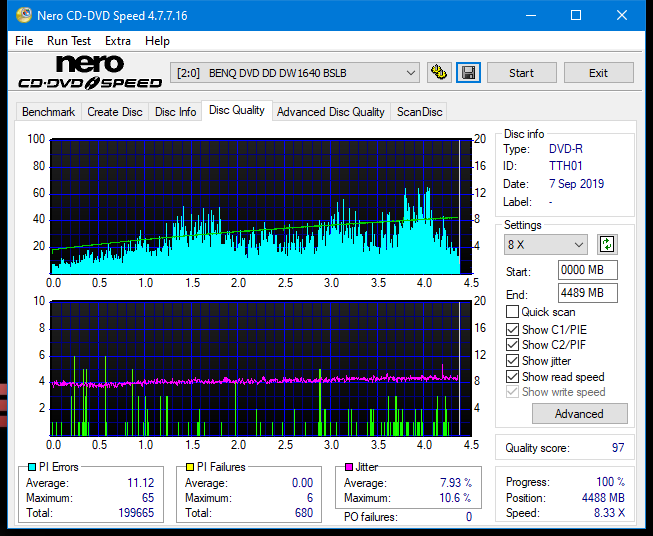Click Jitter maximum value 10.6 %
Viewport: 653px width, 536px height.
tap(455, 498)
